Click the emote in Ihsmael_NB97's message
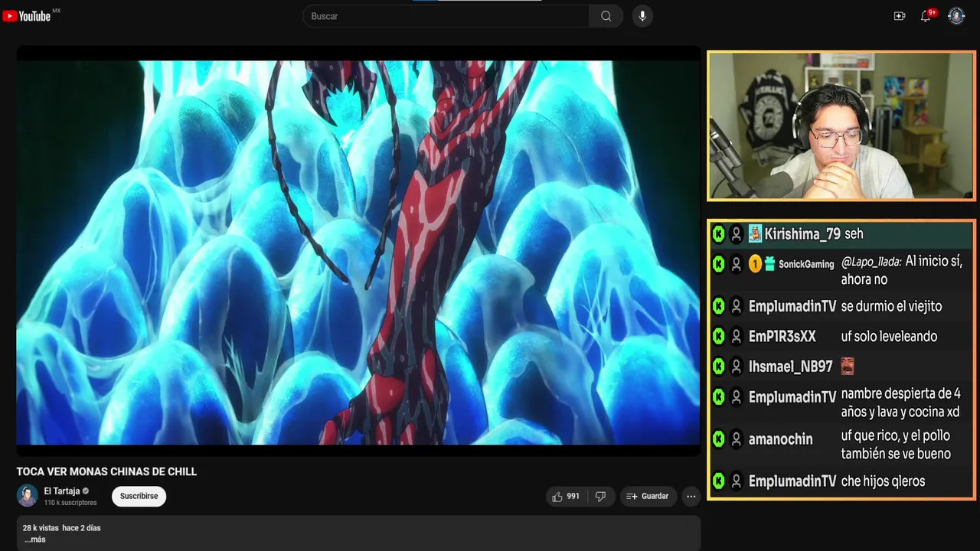This screenshot has width=980, height=551. (847, 367)
